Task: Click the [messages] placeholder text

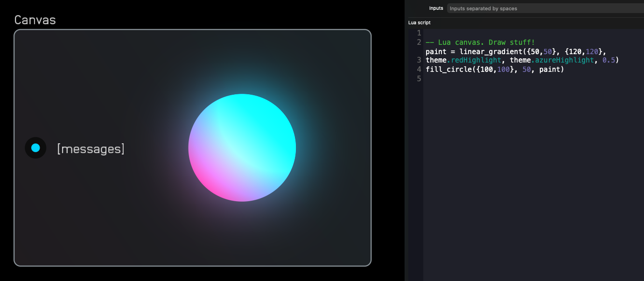Action: (x=91, y=148)
